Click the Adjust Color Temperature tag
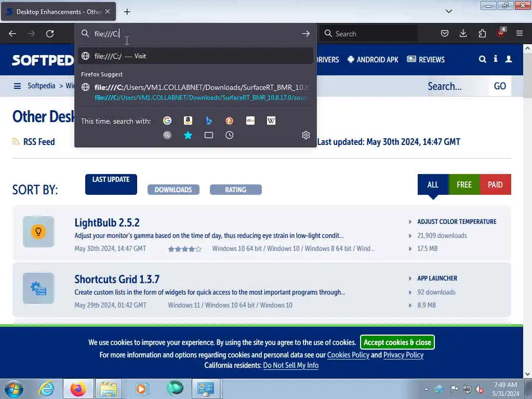The height and width of the screenshot is (399, 532). (x=457, y=221)
